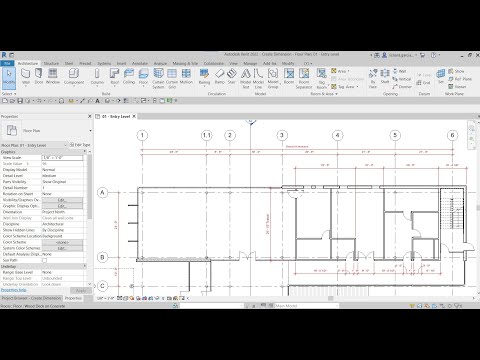Select the Shaft opening tool
This screenshot has height=360, width=480.
385,76
